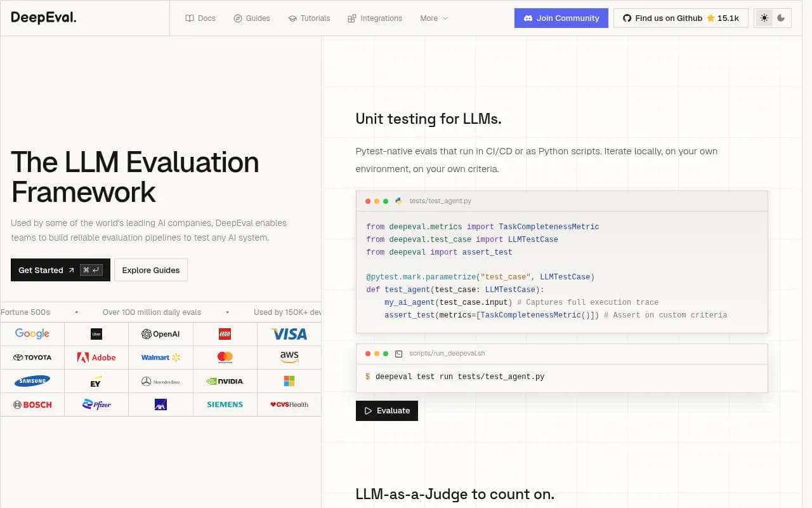Viewport: 812px width, 508px height.
Task: Expand the More dropdown in the navbar
Action: point(434,18)
